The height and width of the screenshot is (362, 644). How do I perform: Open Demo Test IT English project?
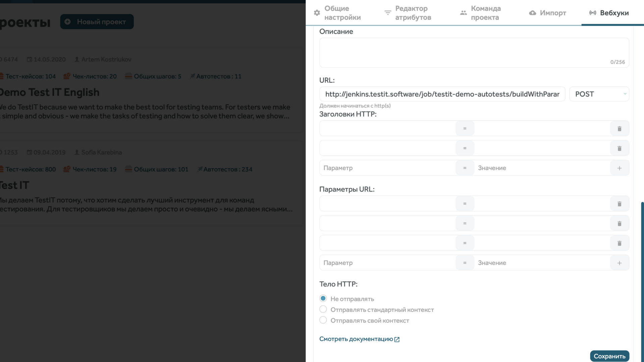point(49,92)
